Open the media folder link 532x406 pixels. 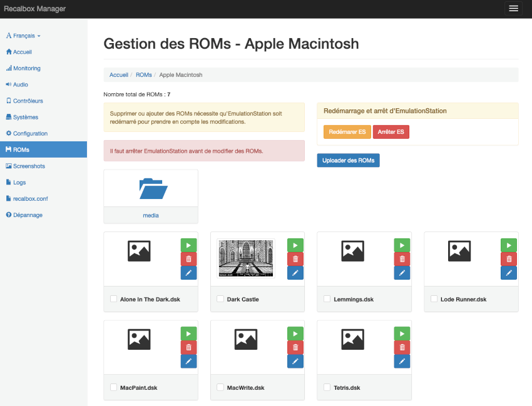(151, 215)
